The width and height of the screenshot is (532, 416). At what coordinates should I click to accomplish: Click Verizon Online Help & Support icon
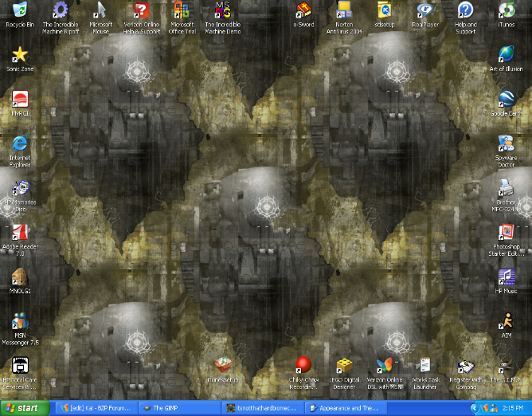point(142,10)
